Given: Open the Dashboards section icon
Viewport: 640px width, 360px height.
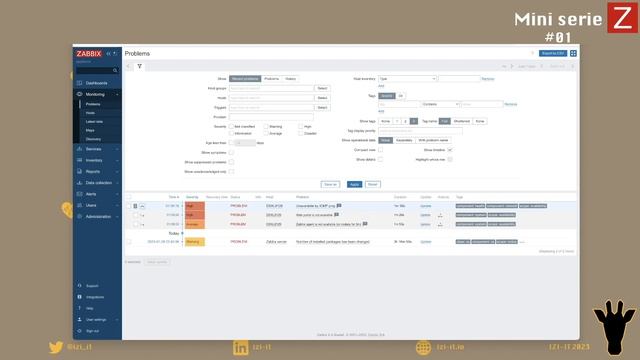Looking at the screenshot, I should click(80, 83).
